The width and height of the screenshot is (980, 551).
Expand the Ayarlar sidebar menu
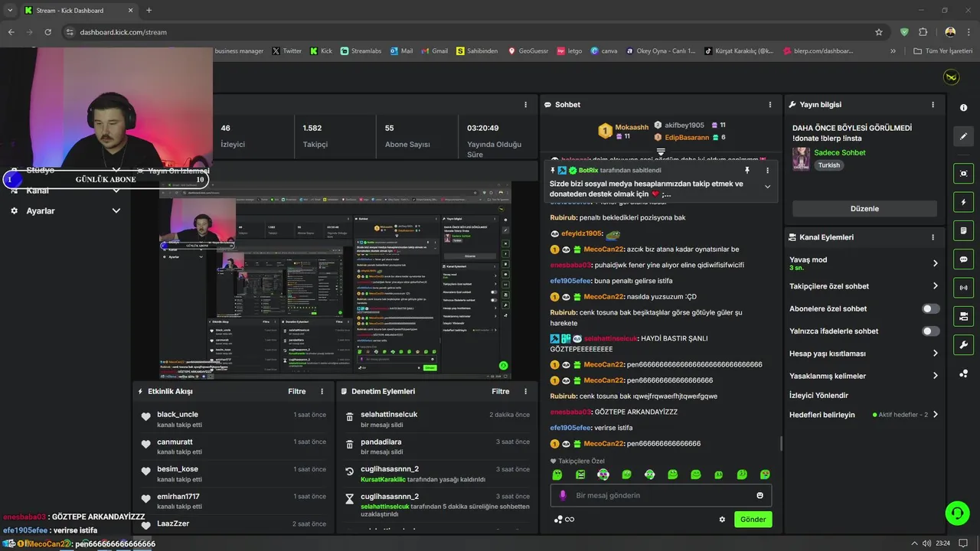coord(65,210)
